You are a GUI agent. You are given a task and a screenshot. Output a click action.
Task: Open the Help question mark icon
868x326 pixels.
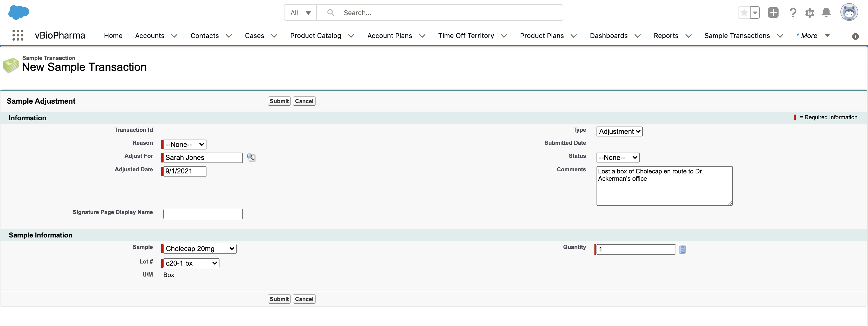pyautogui.click(x=793, y=13)
